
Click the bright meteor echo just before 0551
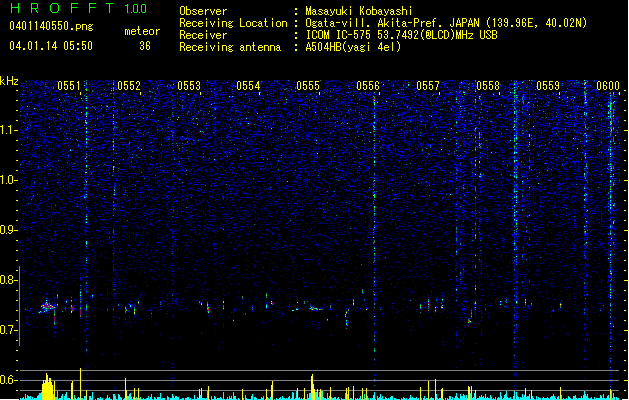(x=47, y=307)
